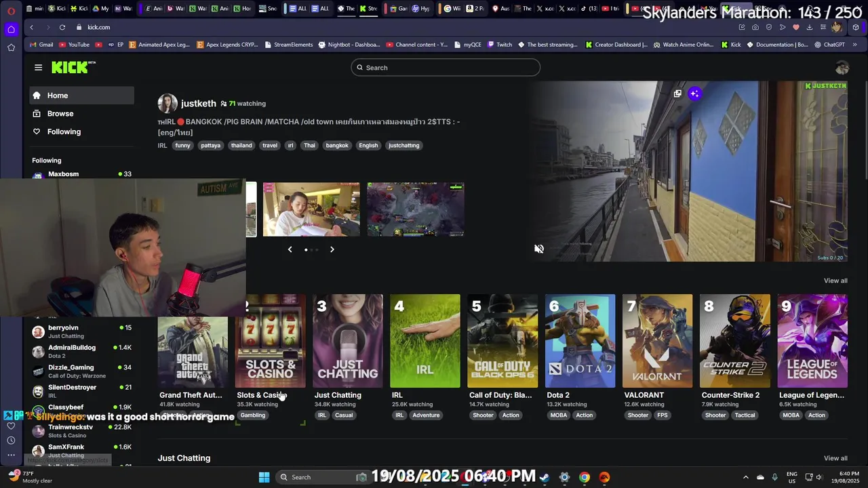Select the 'justchatting' tag
868x488 pixels.
click(x=404, y=145)
